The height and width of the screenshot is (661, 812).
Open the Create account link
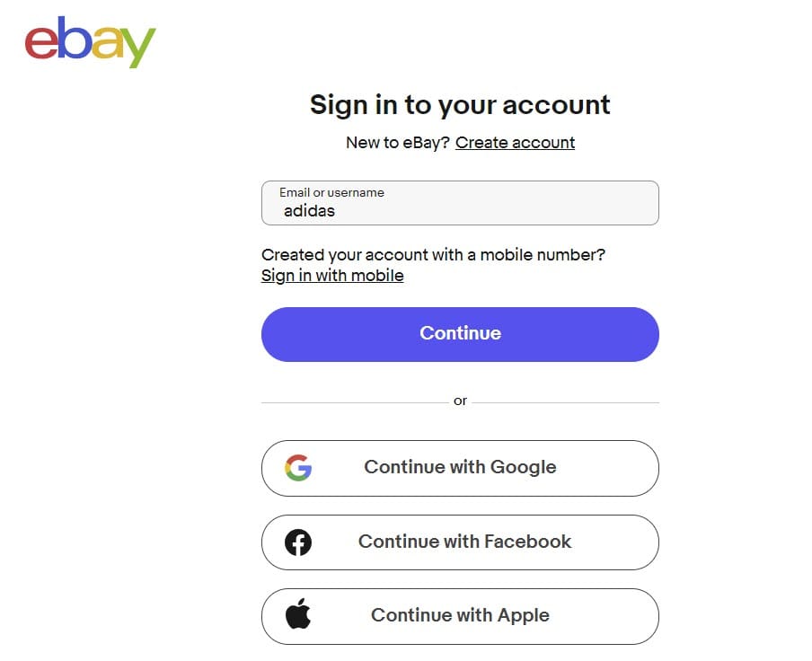coord(515,143)
